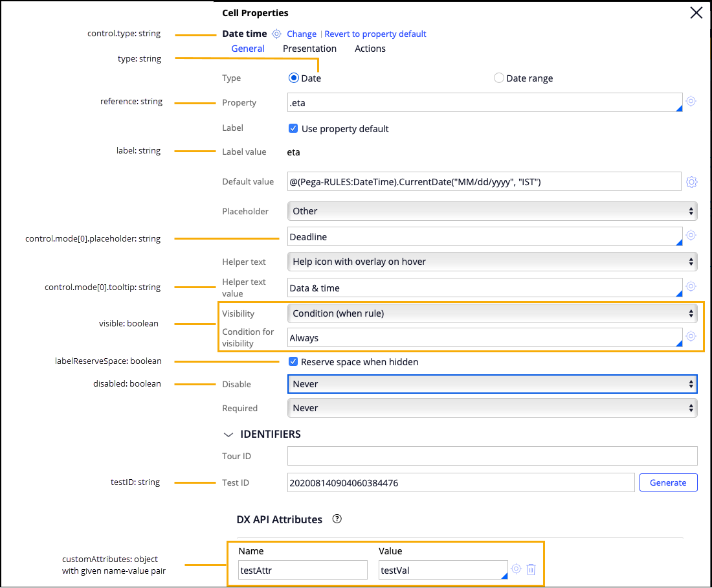This screenshot has width=712, height=588.
Task: Click the target icon beside Condition for visibility
Action: (x=691, y=337)
